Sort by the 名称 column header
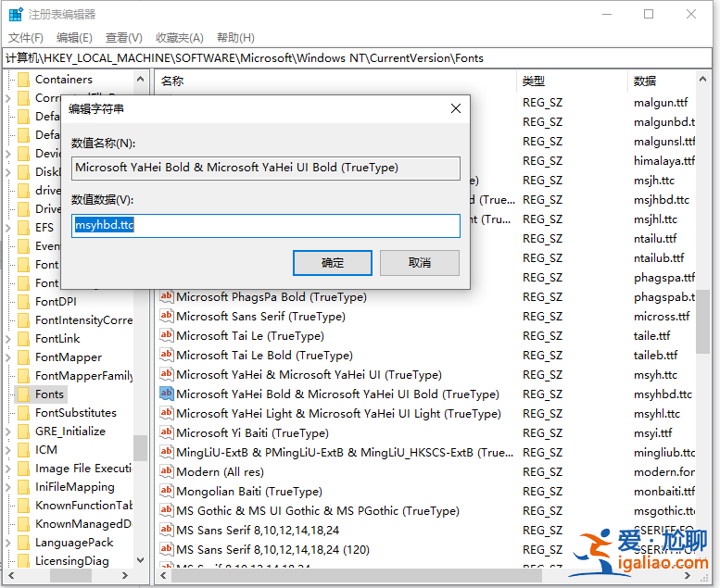The image size is (720, 588). point(335,81)
